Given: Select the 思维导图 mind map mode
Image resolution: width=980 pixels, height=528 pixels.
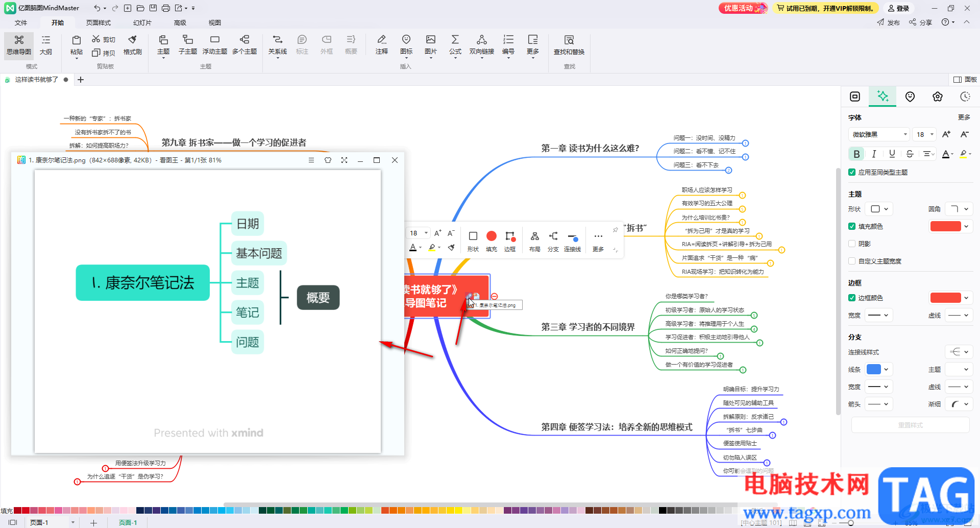Looking at the screenshot, I should [x=19, y=45].
